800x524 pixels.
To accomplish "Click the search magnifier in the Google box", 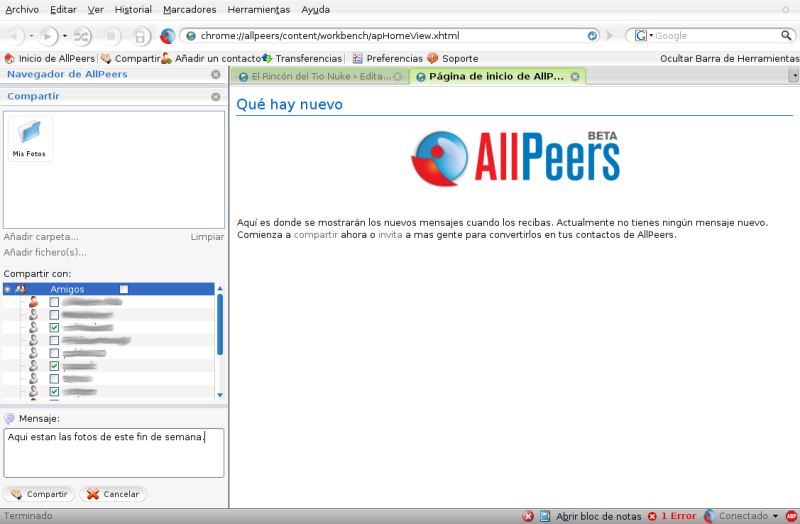I will point(786,35).
